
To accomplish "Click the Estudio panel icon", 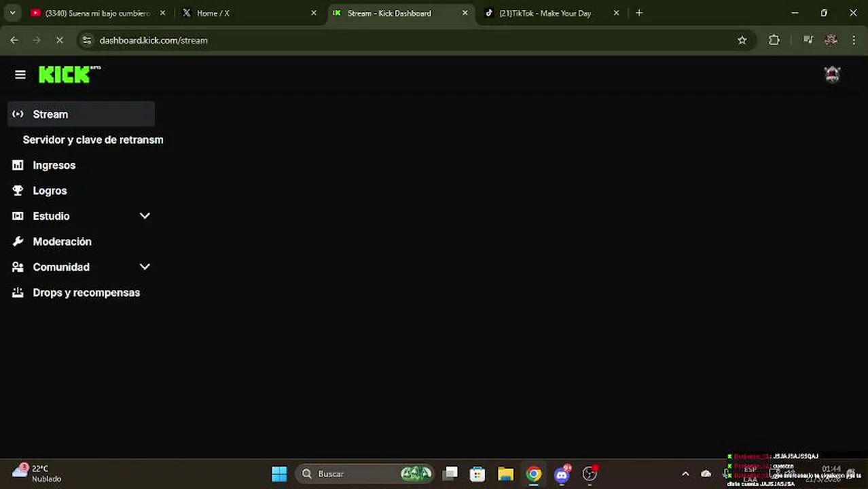I will tap(18, 216).
